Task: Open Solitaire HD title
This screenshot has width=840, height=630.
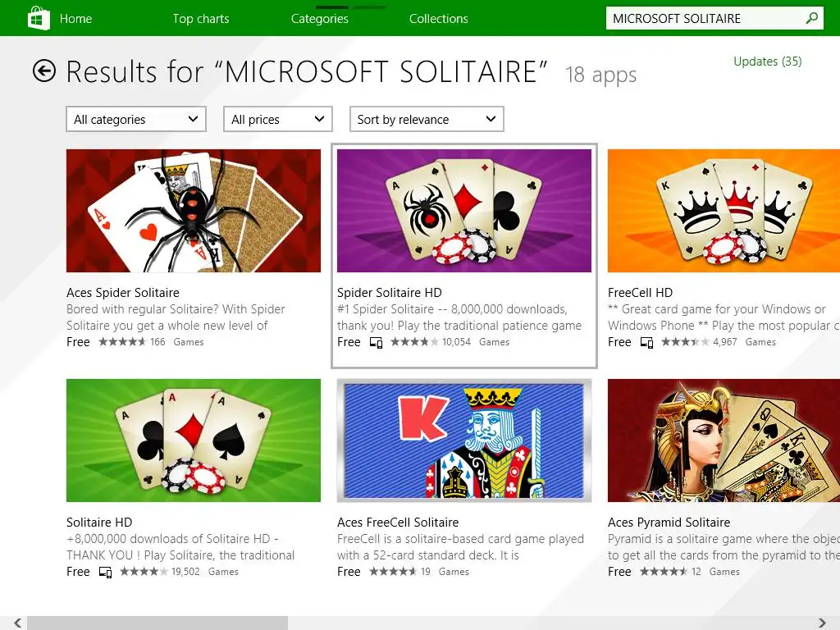Action: [99, 523]
